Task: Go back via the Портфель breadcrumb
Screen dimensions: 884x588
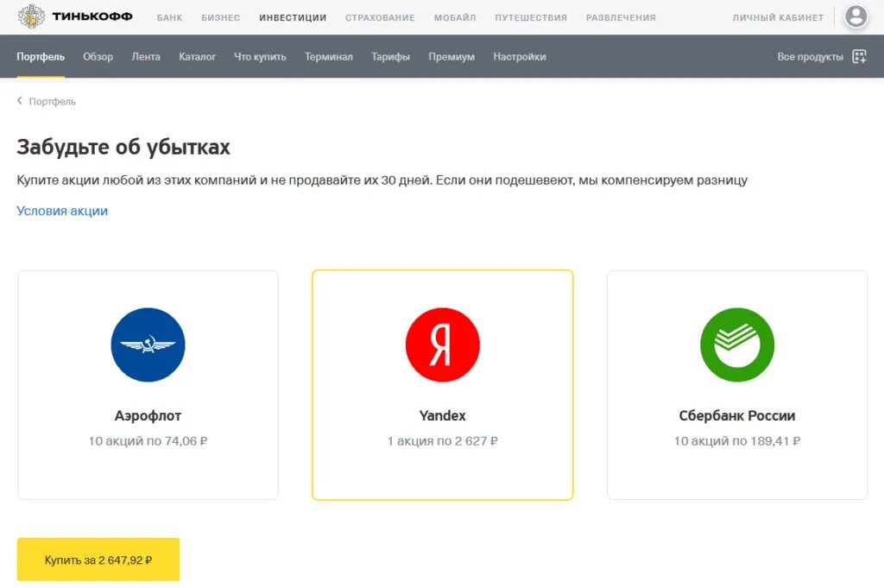Action: [52, 102]
